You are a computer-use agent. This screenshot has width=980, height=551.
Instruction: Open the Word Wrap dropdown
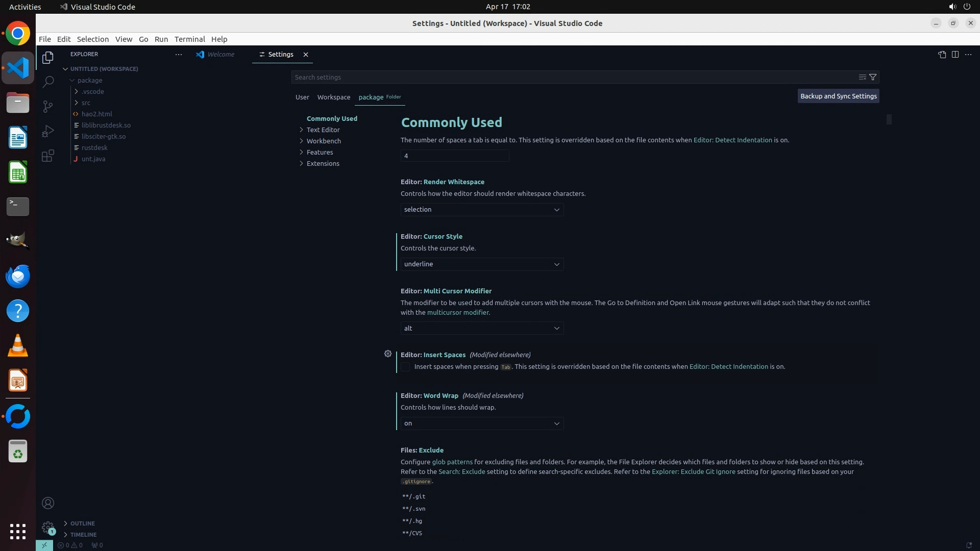tap(482, 423)
